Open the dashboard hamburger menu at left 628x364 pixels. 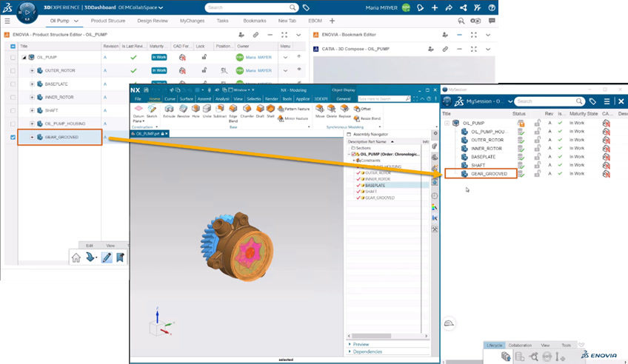pyautogui.click(x=7, y=21)
